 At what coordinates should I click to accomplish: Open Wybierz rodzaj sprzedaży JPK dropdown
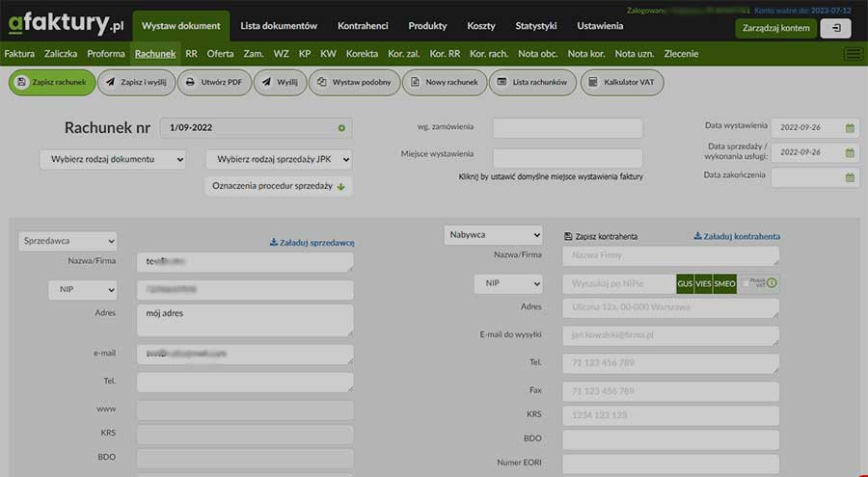tap(279, 159)
